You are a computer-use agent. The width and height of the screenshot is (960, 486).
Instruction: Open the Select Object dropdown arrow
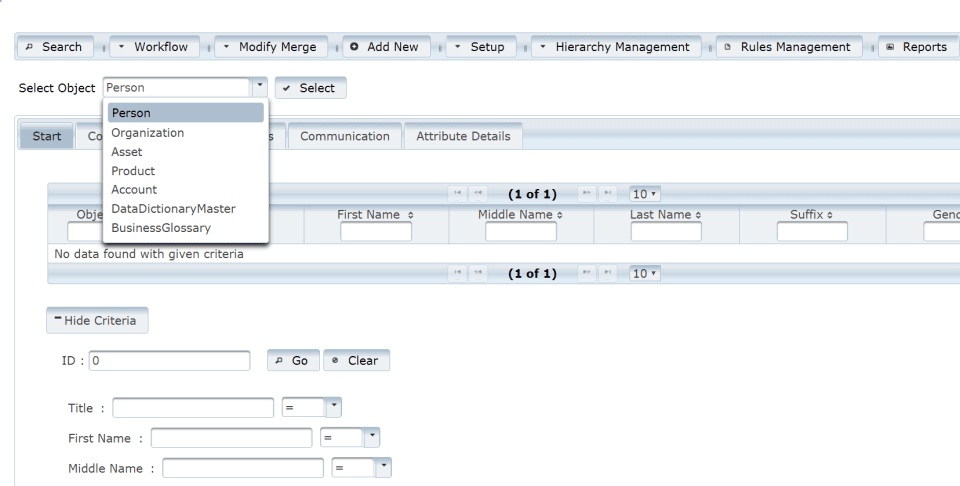[x=260, y=87]
